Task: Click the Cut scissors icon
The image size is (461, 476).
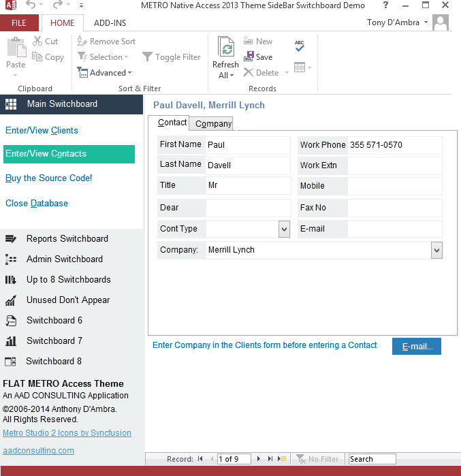Action: point(37,41)
